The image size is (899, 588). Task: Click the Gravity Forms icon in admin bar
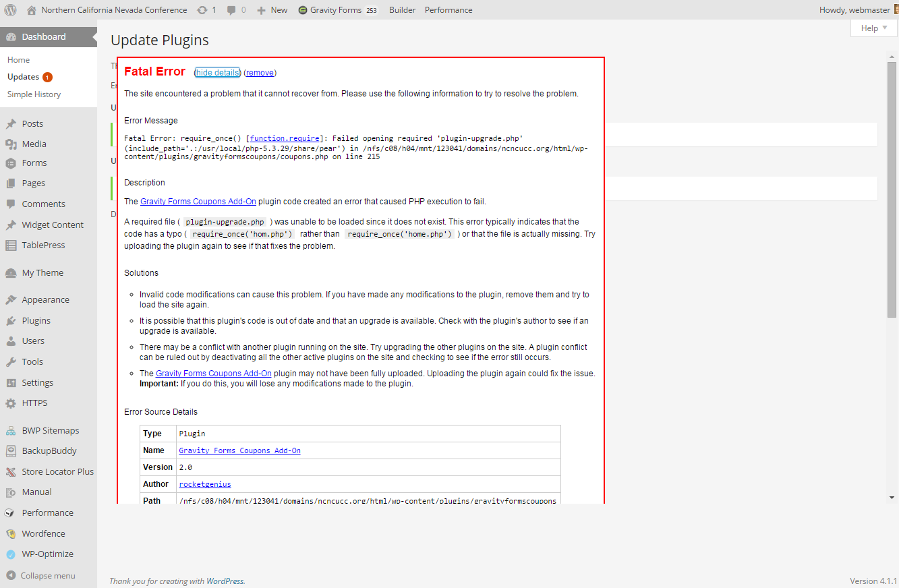coord(303,10)
